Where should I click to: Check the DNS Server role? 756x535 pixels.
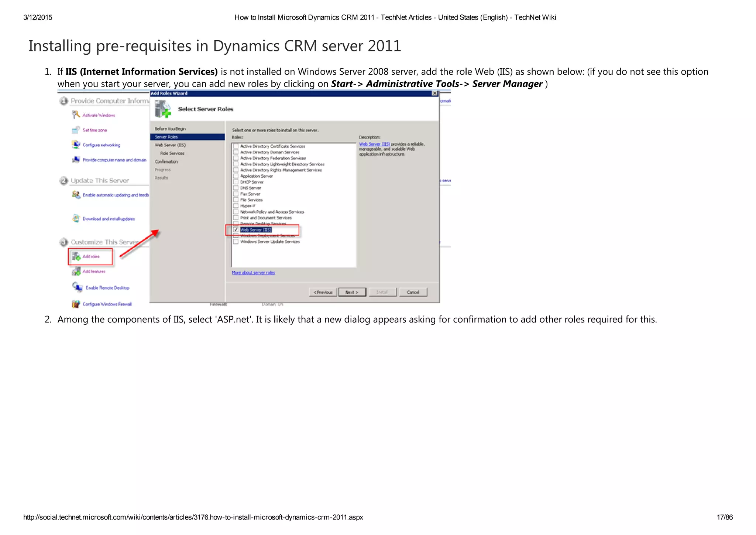pos(236,188)
